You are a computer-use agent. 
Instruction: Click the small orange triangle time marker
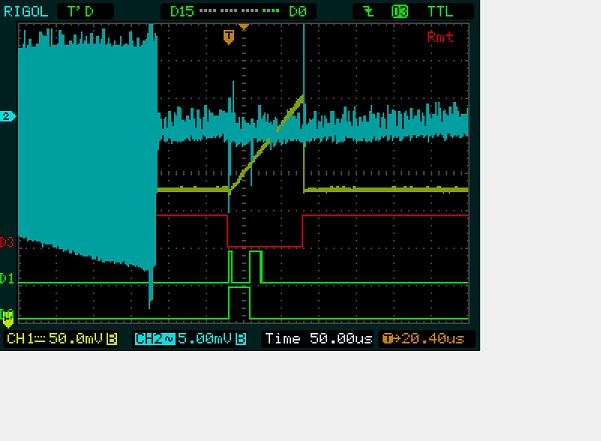244,27
